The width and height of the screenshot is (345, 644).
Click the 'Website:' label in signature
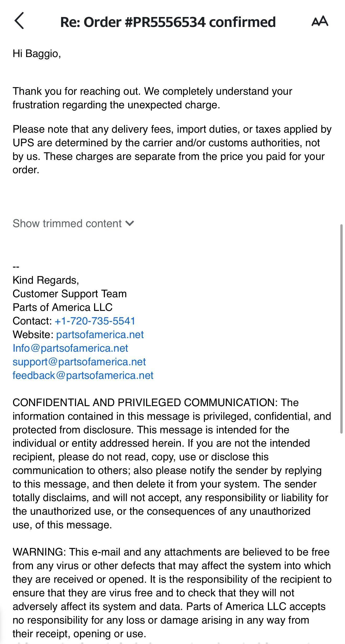click(33, 335)
